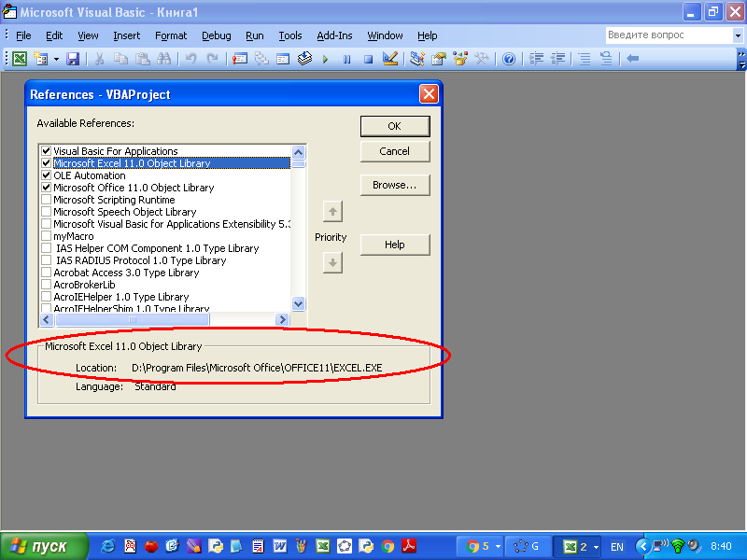Uncheck Microsoft Office 11.0 Object Library
This screenshot has height=560, width=747.
tap(46, 188)
